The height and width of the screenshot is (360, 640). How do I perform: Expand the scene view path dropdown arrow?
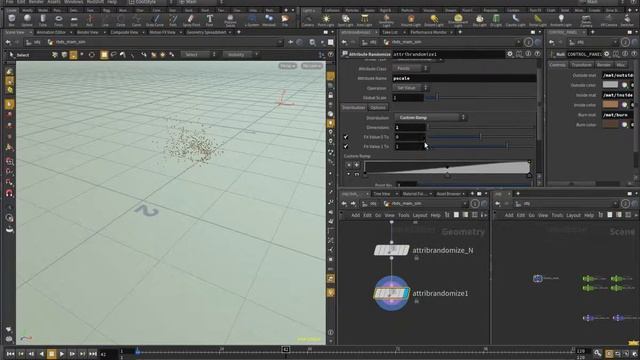tap(280, 42)
